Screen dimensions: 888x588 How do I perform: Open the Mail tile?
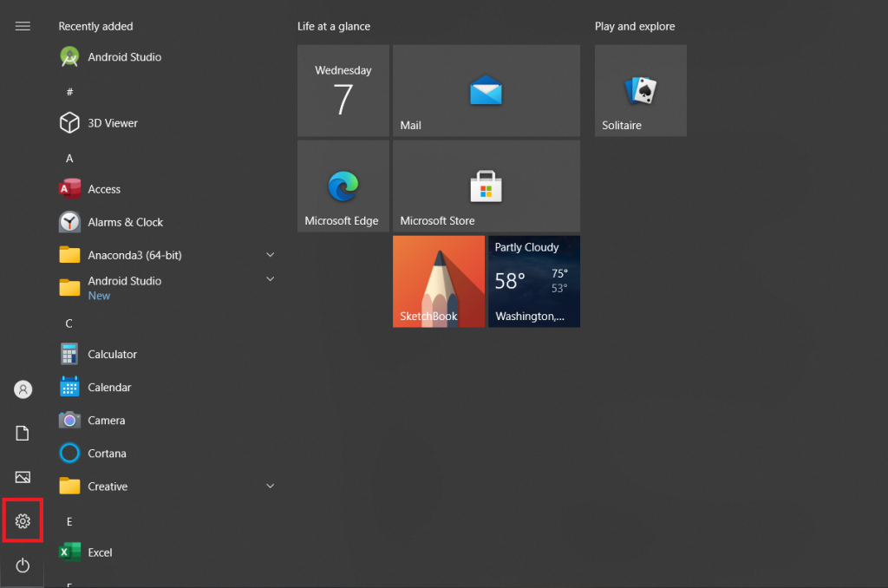(486, 91)
